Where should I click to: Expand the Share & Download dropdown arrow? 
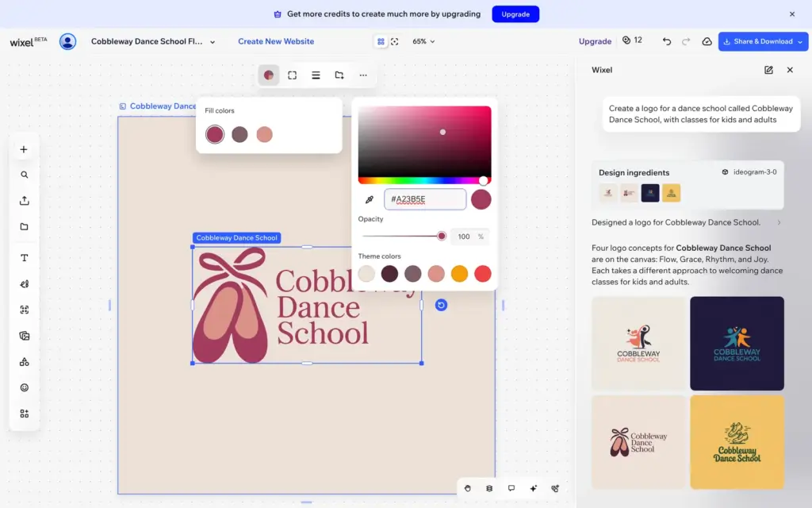click(801, 41)
